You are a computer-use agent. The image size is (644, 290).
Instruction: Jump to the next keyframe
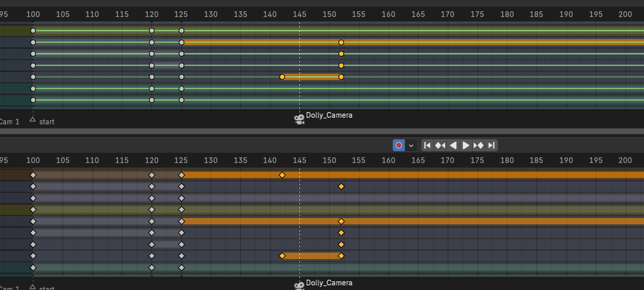point(479,146)
